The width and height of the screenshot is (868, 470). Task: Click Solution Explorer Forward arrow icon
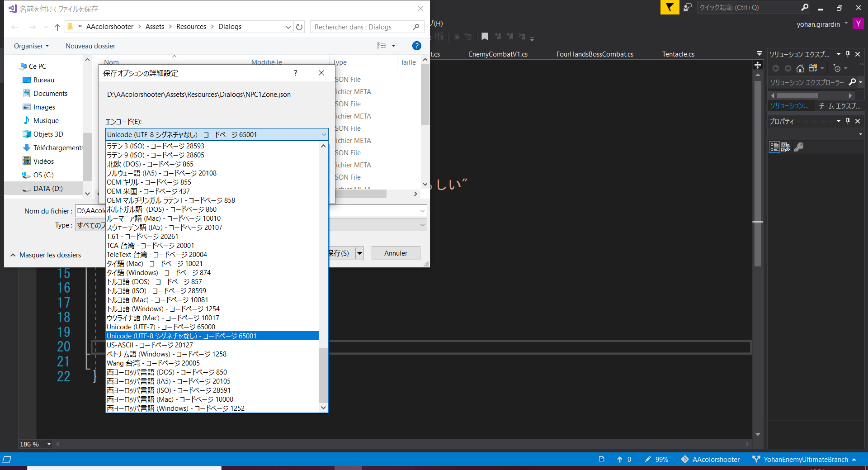point(788,68)
